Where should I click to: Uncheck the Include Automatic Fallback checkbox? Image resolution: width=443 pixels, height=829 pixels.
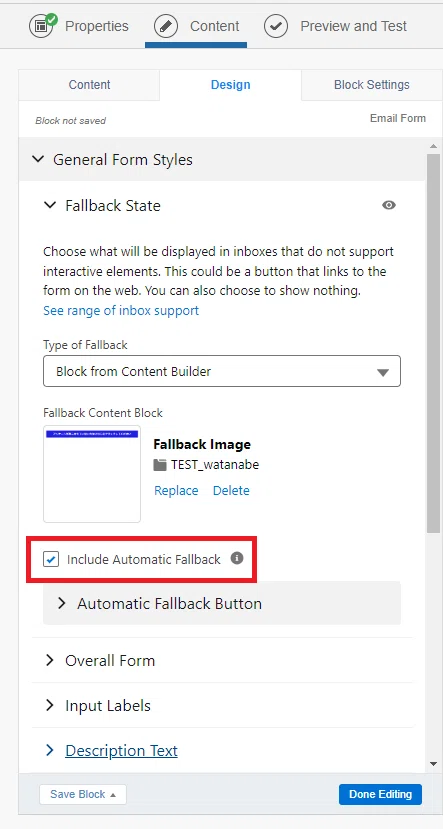tap(51, 559)
